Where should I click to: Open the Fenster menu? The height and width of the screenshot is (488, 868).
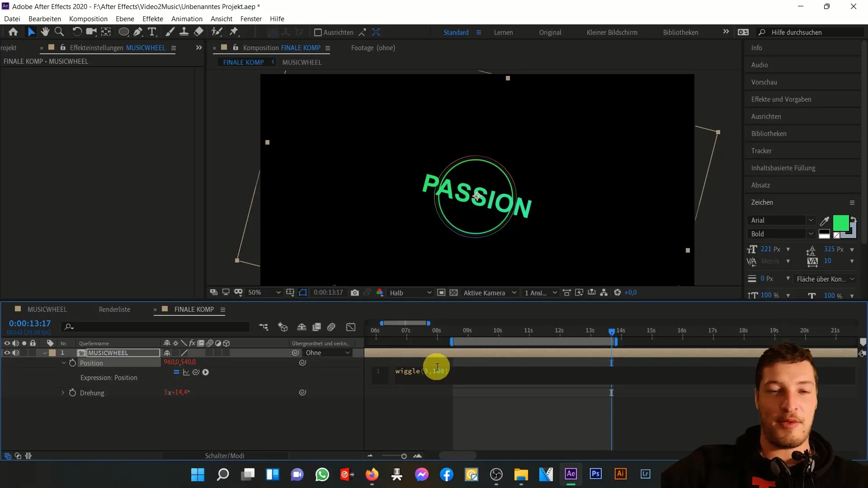click(251, 19)
